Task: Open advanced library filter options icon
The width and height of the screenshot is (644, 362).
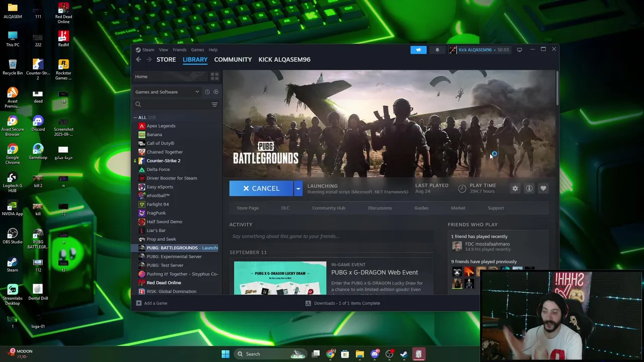Action: pyautogui.click(x=214, y=105)
